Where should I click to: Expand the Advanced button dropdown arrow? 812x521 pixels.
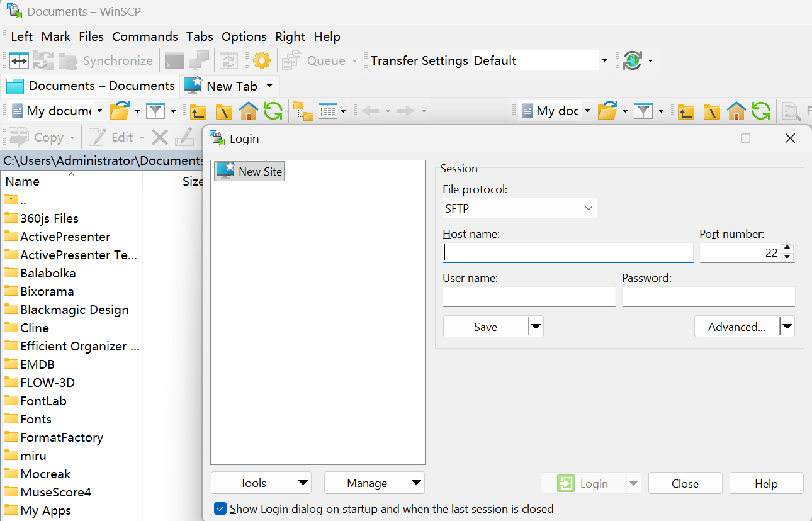click(x=787, y=326)
